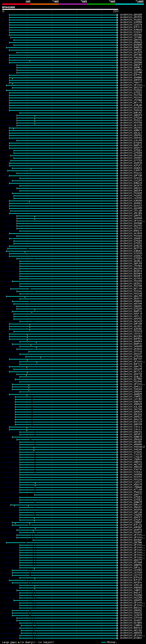
Task: Select hit label UniRef100_B6T7L9
Action: (x=131, y=371)
